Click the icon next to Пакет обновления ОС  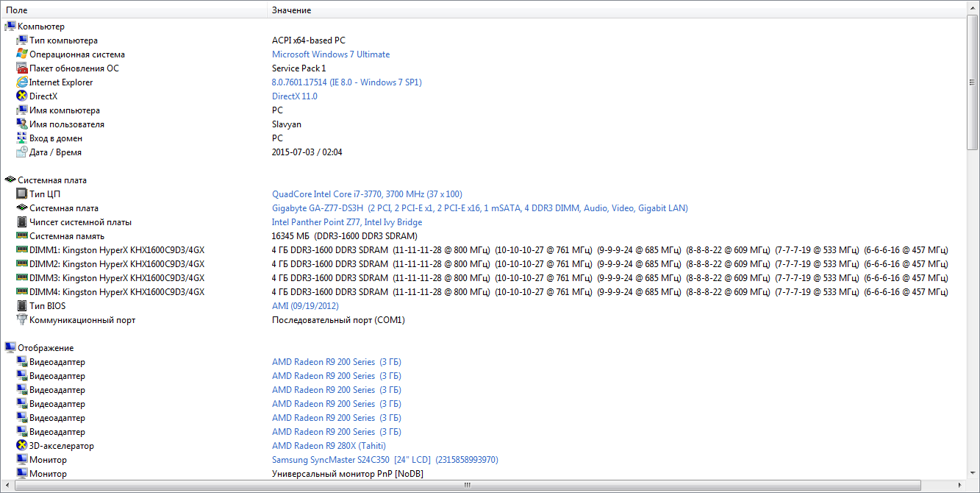(x=22, y=68)
